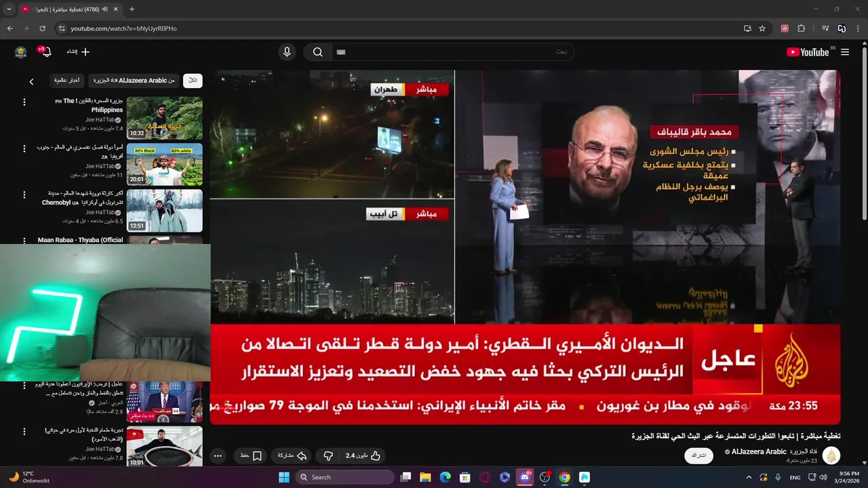Reload the page with refresh icon
The image size is (868, 488).
click(42, 28)
